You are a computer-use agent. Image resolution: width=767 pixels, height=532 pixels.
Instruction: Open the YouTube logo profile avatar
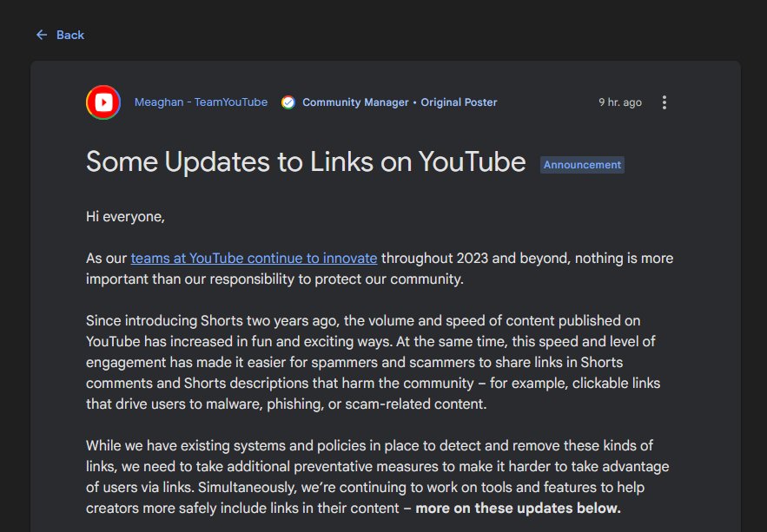tap(103, 102)
